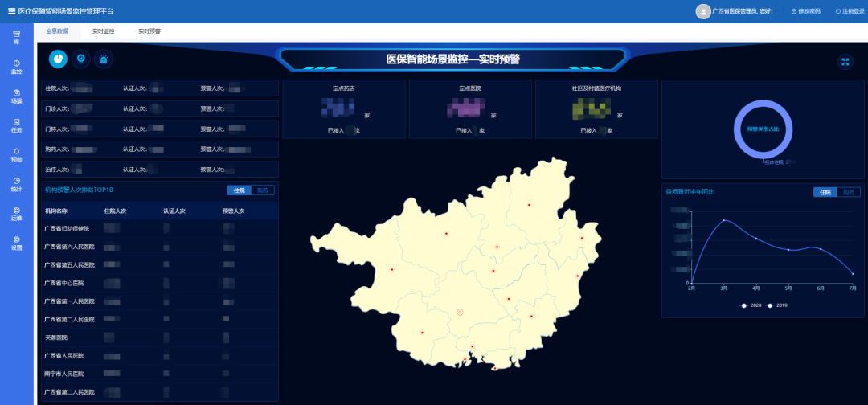Click the blue donut chart ring

point(739,129)
